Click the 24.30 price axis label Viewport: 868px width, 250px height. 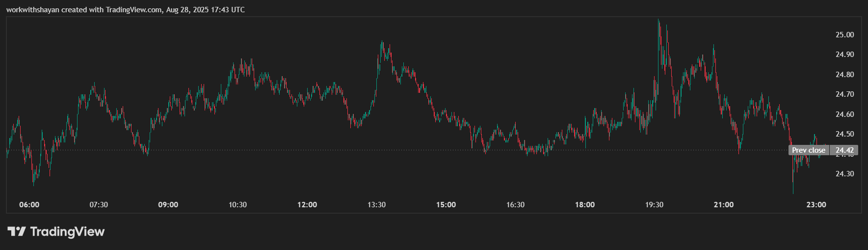[x=844, y=174]
